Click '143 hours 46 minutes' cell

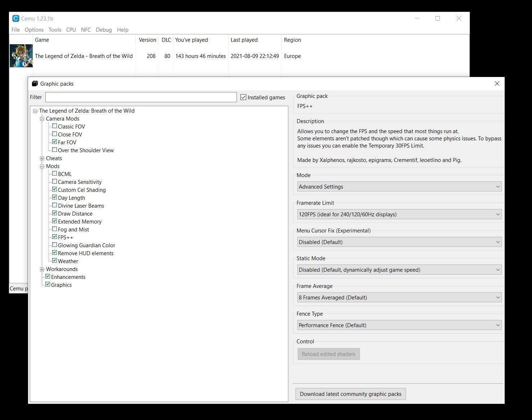(200, 56)
